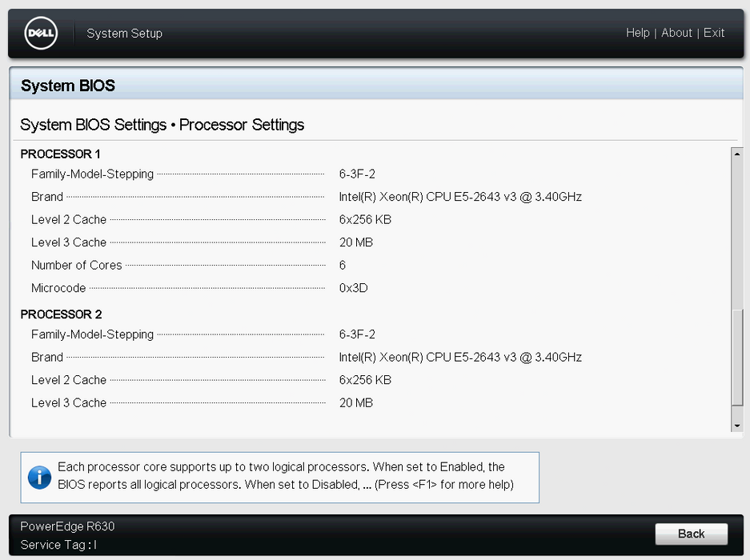This screenshot has height=560, width=750.
Task: Click Processor 2 value 6-3F-2
Action: pos(357,334)
